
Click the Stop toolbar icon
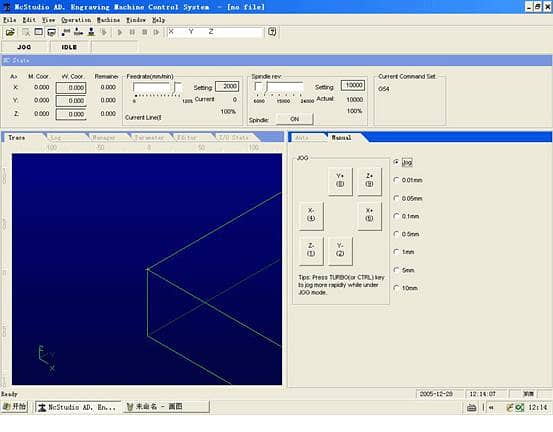coord(145,32)
